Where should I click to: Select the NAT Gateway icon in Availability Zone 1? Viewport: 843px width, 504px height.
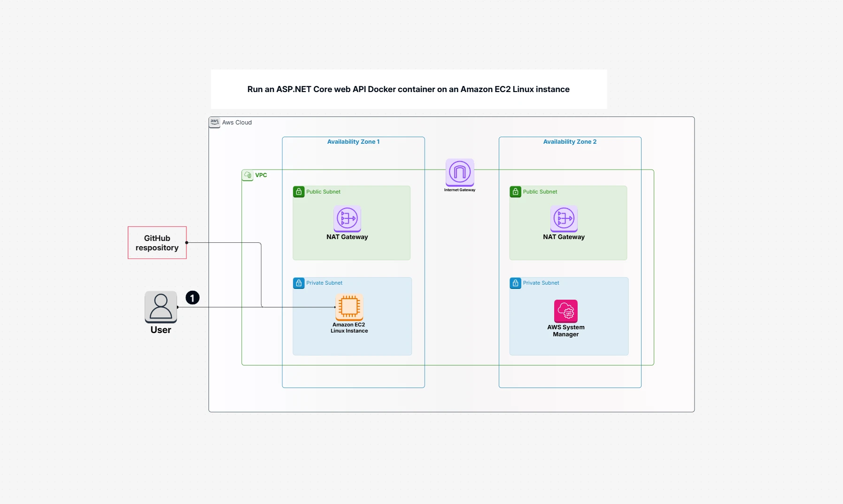(x=347, y=218)
